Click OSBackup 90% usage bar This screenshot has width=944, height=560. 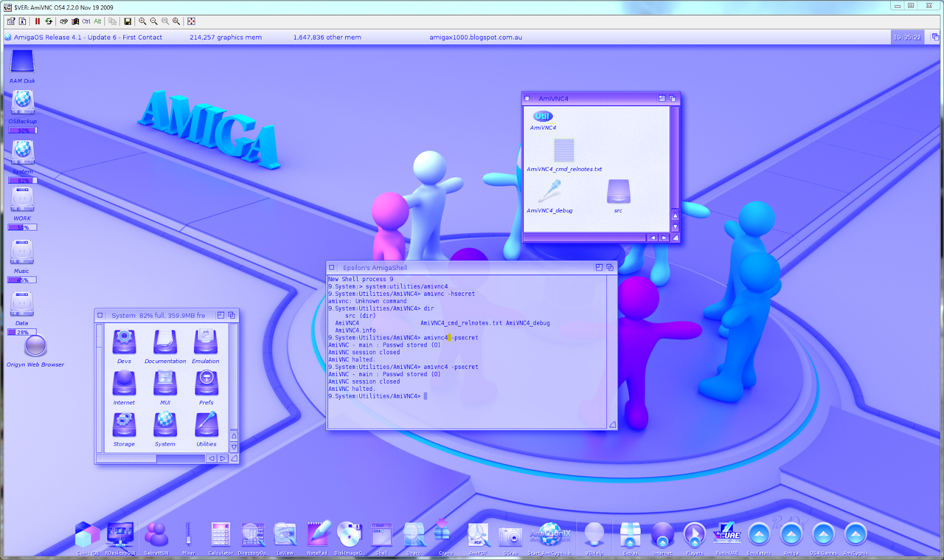tap(22, 130)
